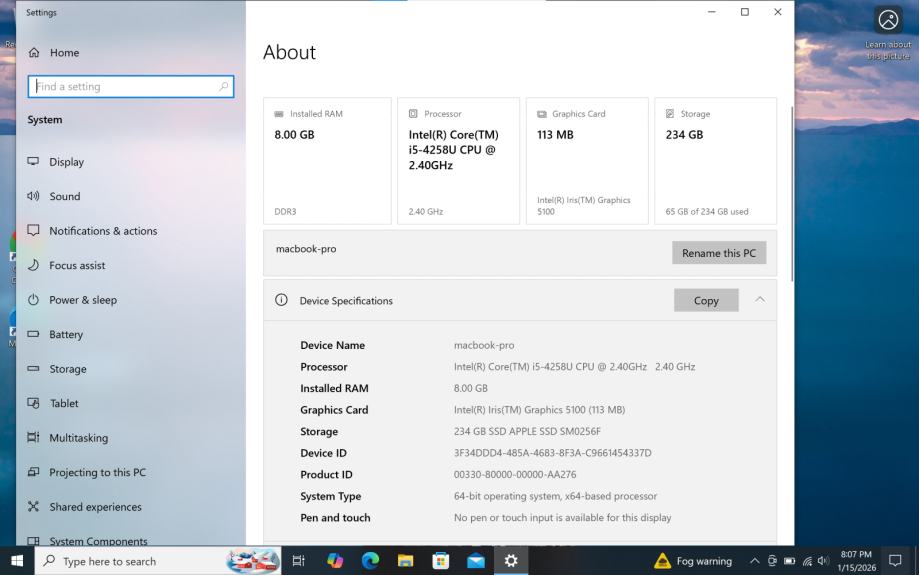Click the About page scrollbar

[791, 193]
